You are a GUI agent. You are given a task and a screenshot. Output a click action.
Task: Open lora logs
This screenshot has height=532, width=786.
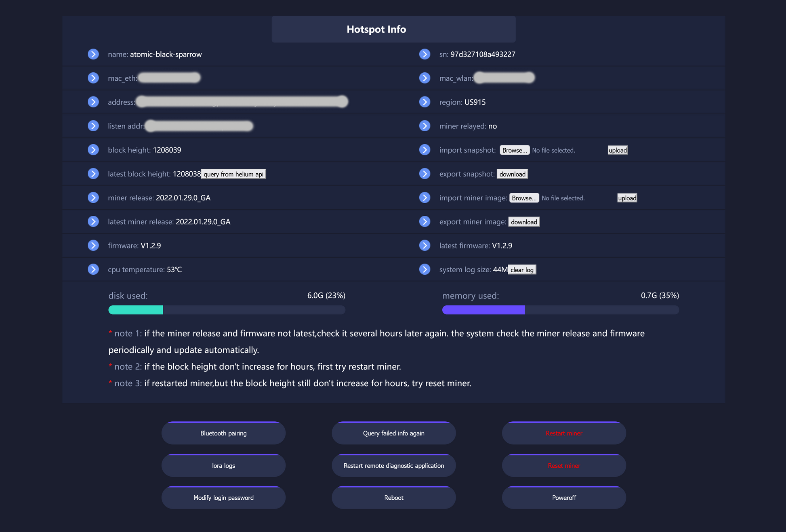(223, 465)
